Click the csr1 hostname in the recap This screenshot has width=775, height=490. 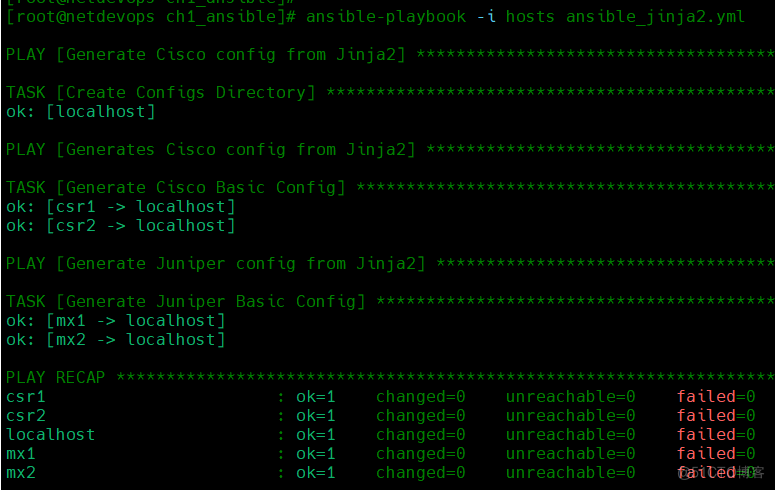[x=26, y=397]
